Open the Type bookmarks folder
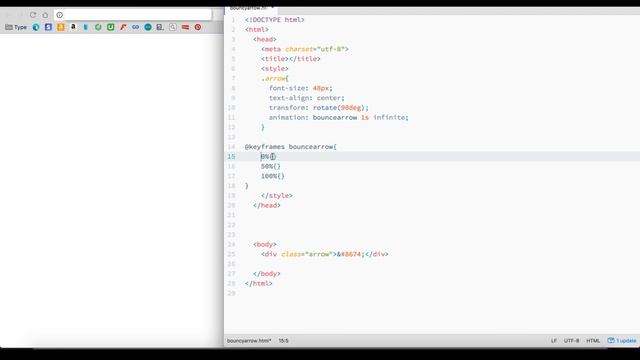 [16, 27]
